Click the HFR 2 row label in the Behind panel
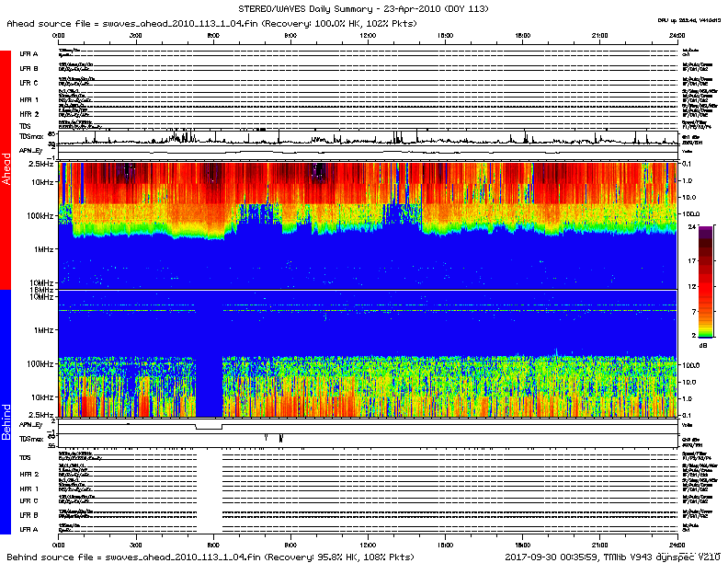 [29, 473]
